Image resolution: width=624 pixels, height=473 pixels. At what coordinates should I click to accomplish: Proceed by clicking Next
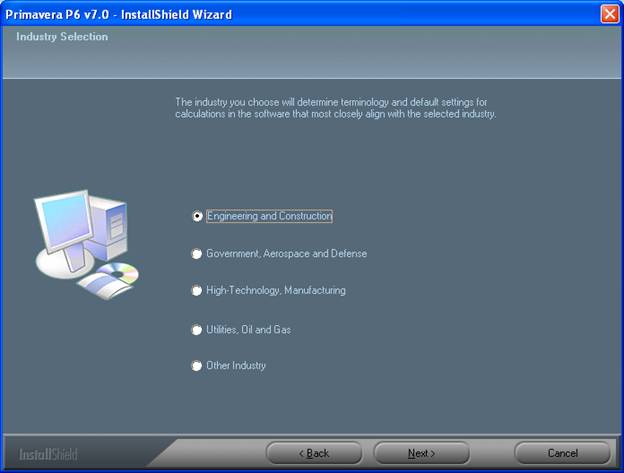[421, 453]
